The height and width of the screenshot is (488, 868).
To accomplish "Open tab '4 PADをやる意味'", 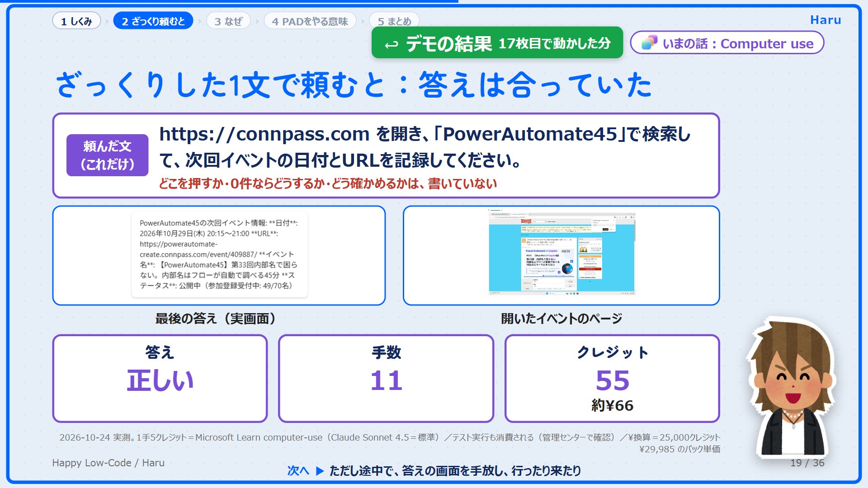I will point(310,21).
